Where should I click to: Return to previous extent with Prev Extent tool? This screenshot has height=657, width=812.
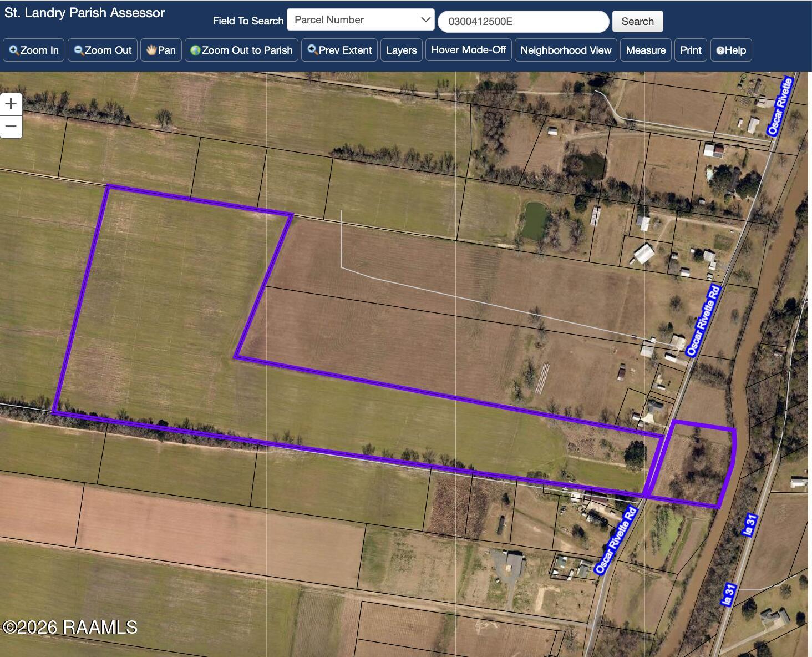pos(339,50)
